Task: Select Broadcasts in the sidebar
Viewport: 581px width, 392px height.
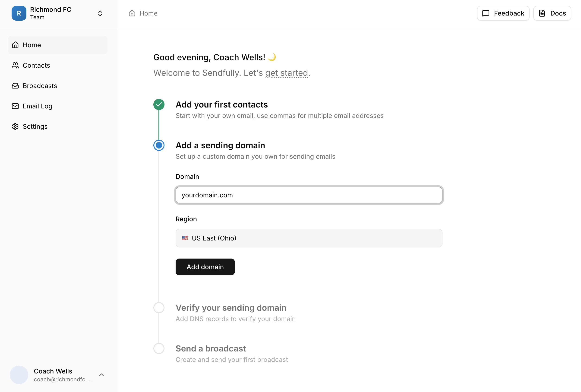Action: 40,85
